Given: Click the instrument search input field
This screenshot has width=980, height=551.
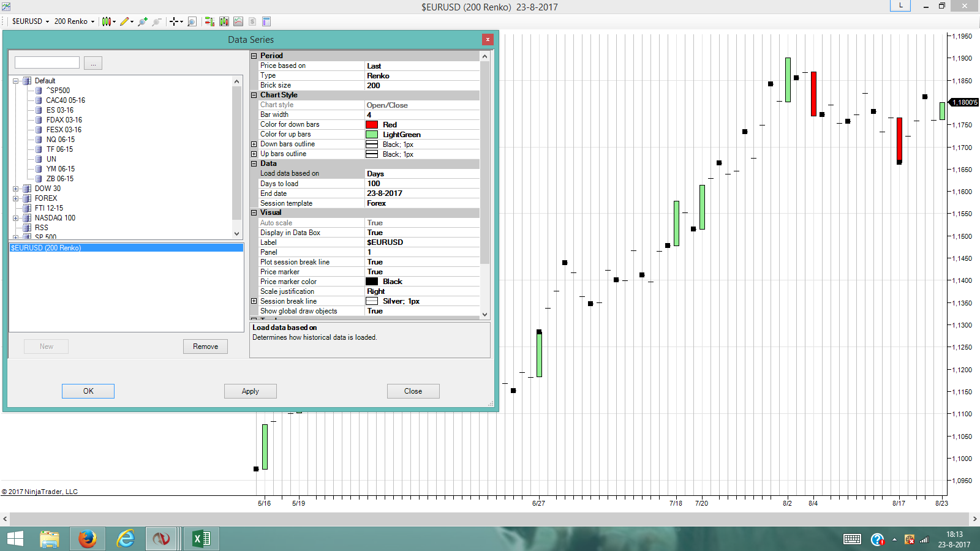Looking at the screenshot, I should 47,62.
